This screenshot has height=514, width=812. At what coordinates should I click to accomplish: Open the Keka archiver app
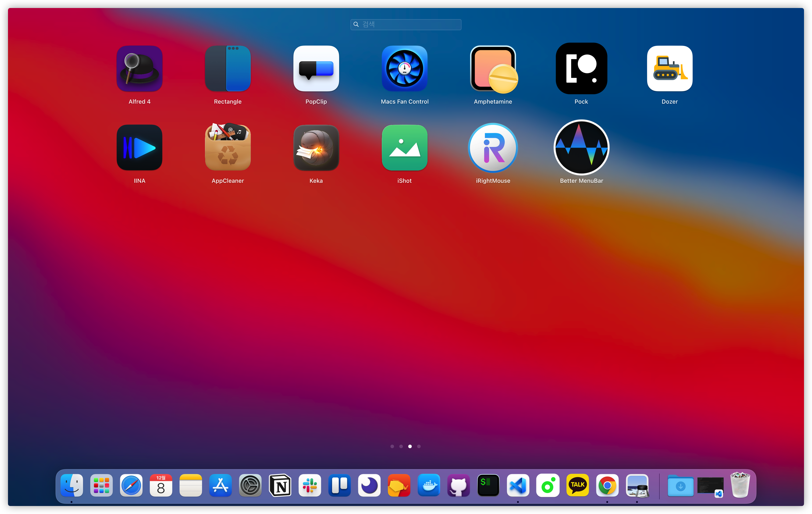[316, 147]
